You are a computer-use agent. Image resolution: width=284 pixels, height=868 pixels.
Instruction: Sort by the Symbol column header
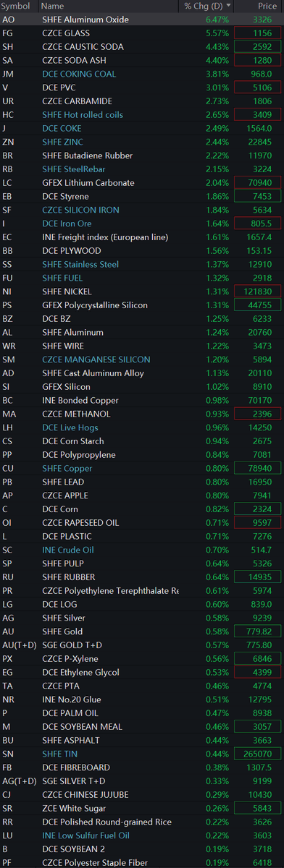pos(16,6)
